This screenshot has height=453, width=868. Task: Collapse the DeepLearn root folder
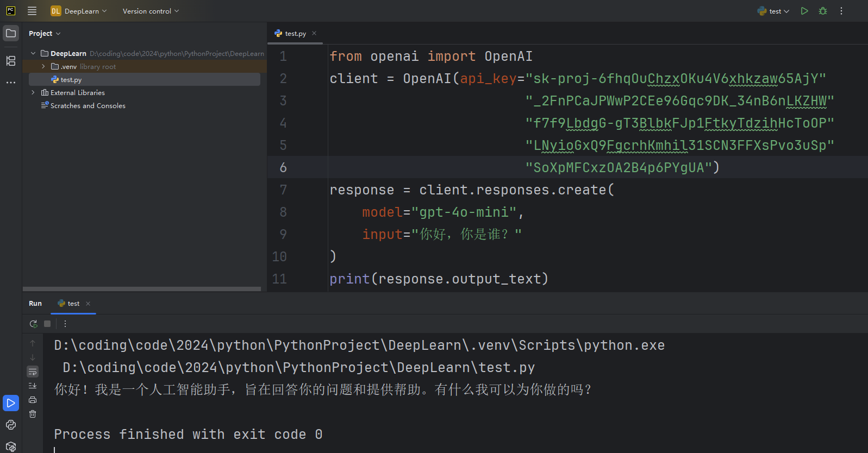tap(33, 53)
